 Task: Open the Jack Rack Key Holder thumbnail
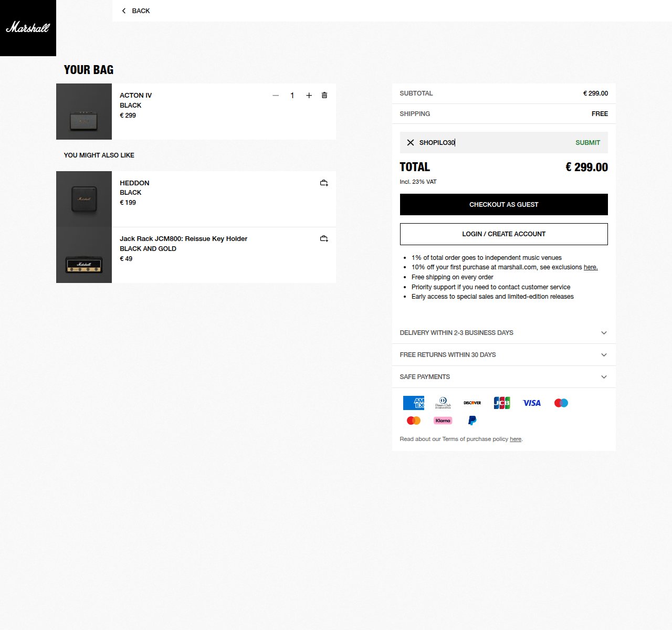click(x=84, y=255)
